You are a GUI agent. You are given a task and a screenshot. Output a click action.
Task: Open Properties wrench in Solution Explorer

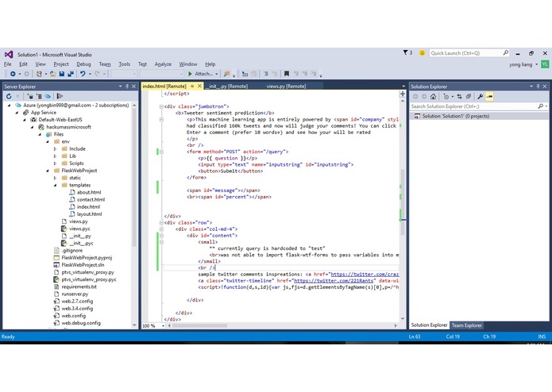pos(480,96)
